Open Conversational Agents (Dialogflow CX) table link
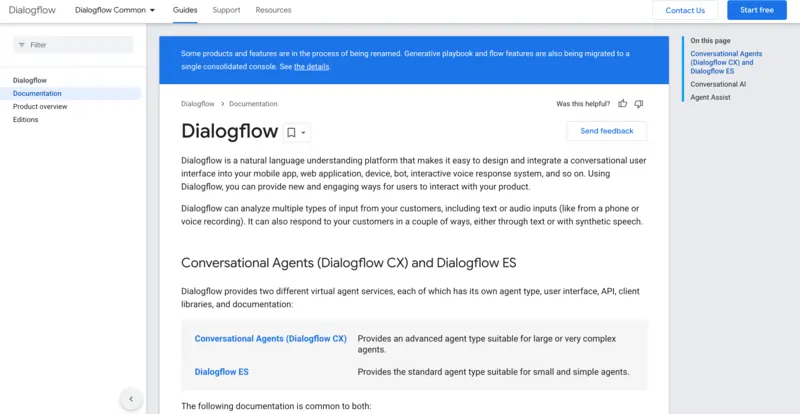 270,338
